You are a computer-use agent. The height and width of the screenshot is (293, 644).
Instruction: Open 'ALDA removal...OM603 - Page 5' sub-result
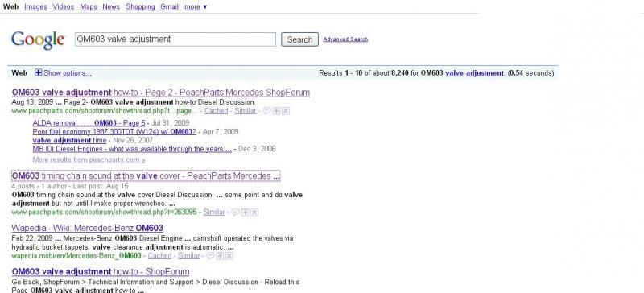[89, 123]
